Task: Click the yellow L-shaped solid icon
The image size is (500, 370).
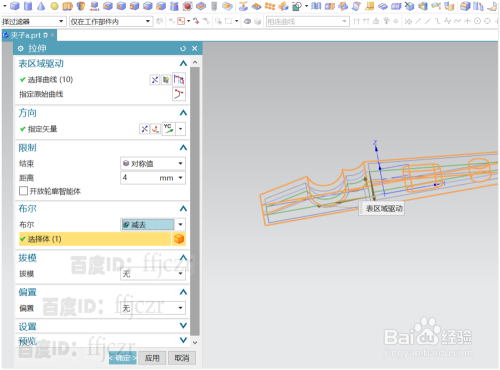Action: (x=369, y=6)
